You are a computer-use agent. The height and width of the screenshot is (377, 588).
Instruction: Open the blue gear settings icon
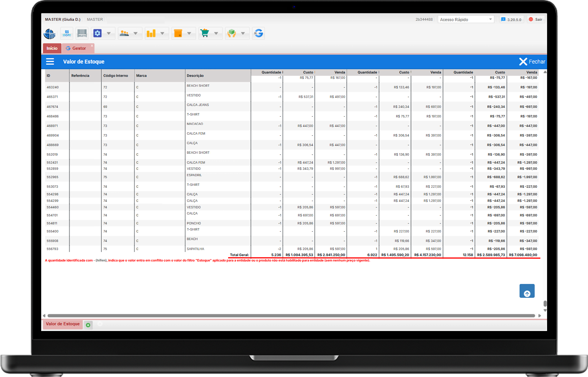[x=98, y=33]
